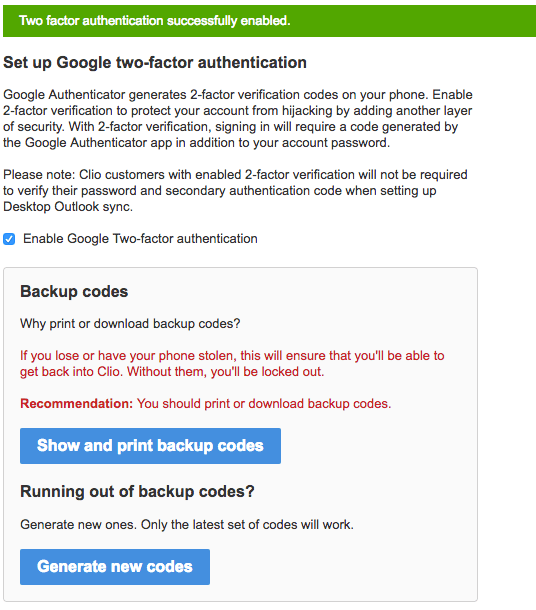Screen dimensions: 536x610
Task: Click the 'Generate new ones.' sentence
Action: click(78, 524)
